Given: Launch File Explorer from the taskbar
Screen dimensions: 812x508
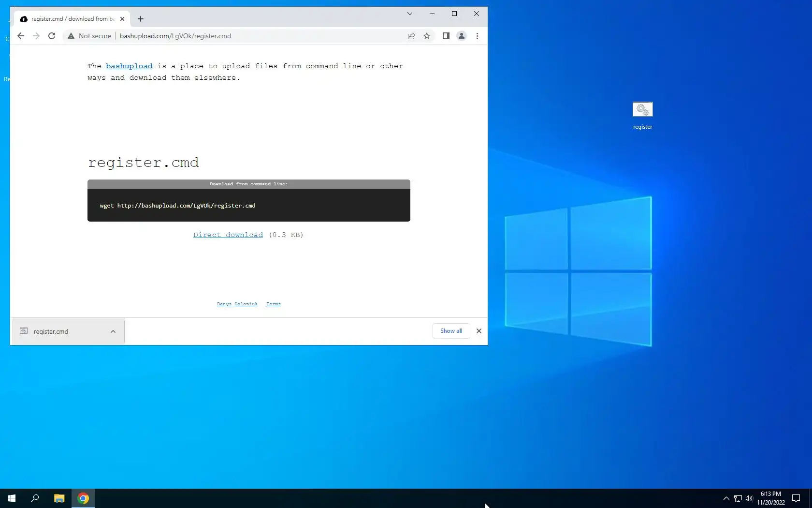Looking at the screenshot, I should [59, 498].
